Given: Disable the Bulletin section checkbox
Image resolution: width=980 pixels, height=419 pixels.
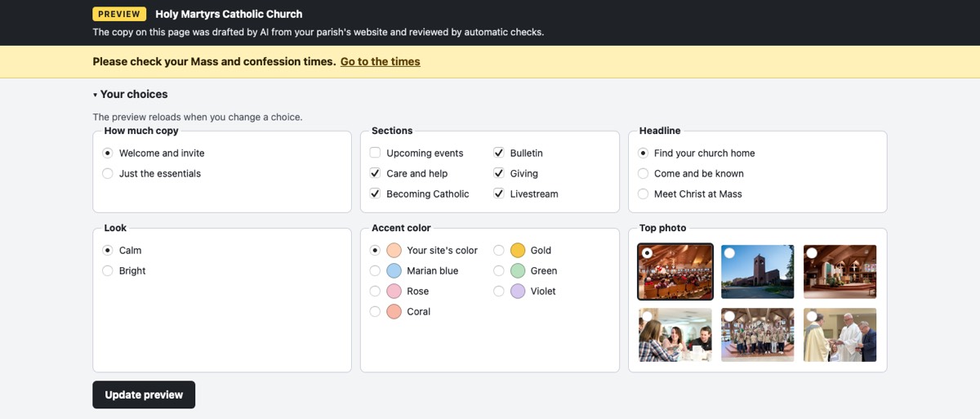Looking at the screenshot, I should (498, 153).
